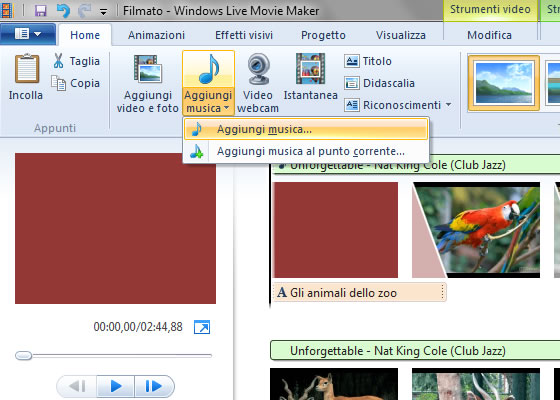Viewport: 560px width, 400px height.
Task: Expand the Riconoscimenti dropdown arrow
Action: pos(448,105)
